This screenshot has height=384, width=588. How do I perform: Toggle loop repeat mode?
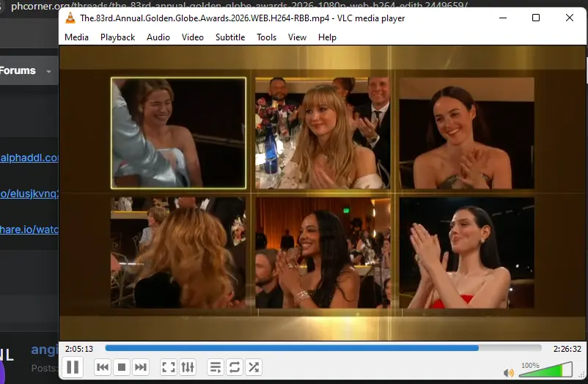[235, 366]
